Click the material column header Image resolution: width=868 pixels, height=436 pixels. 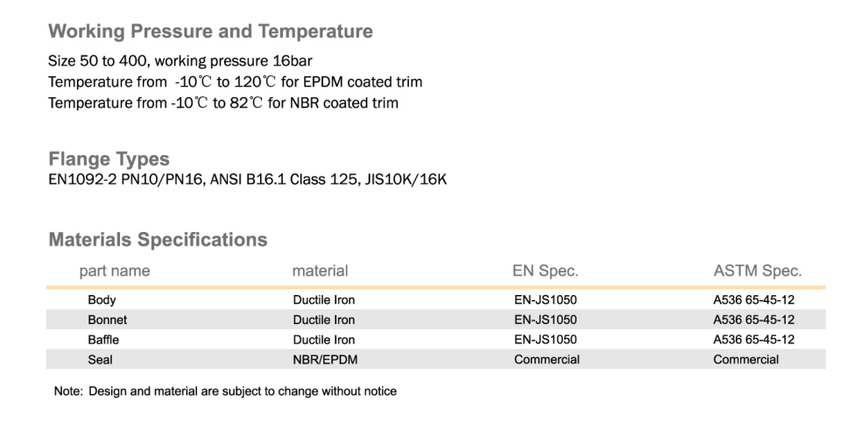tap(320, 271)
